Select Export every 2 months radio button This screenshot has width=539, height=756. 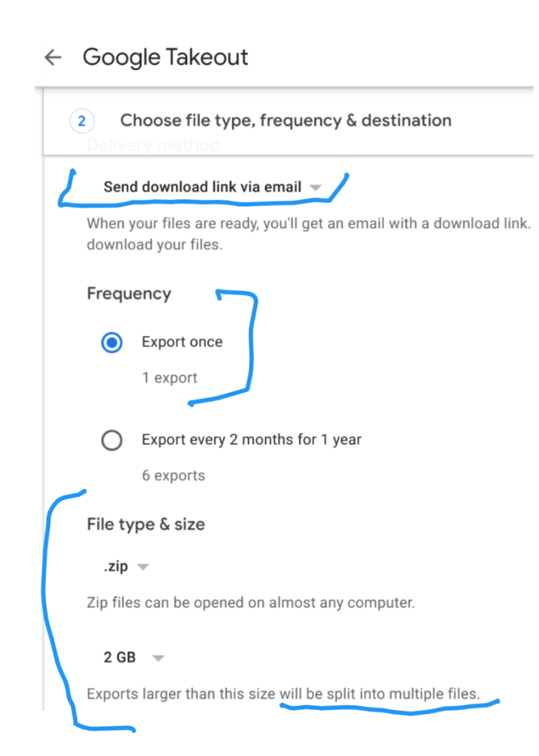[x=111, y=440]
